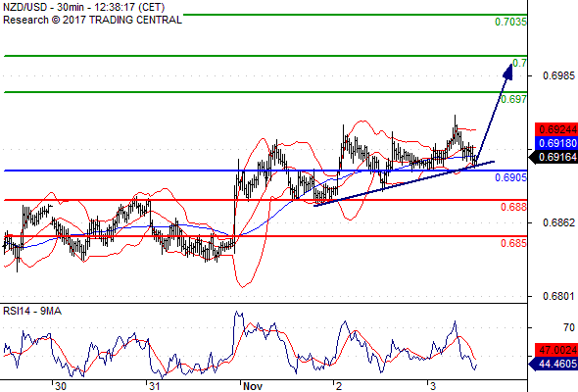
Task: Click the 0.685 red support label
Action: (x=513, y=243)
